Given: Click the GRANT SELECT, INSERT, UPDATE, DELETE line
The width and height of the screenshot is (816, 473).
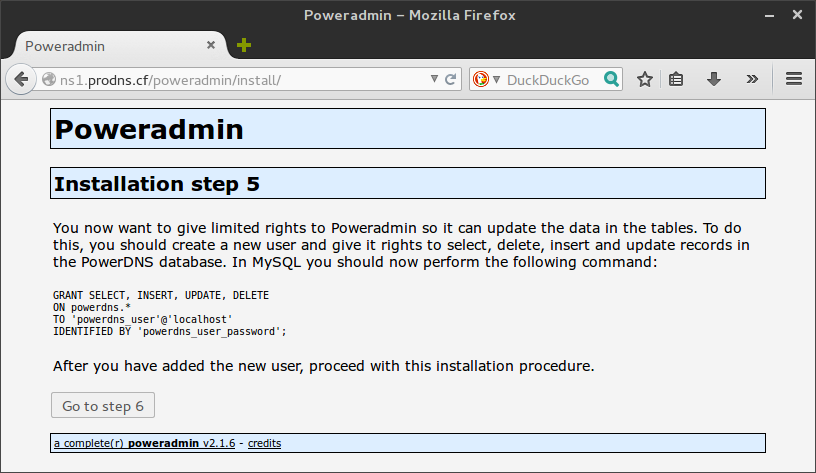Looking at the screenshot, I should [161, 296].
